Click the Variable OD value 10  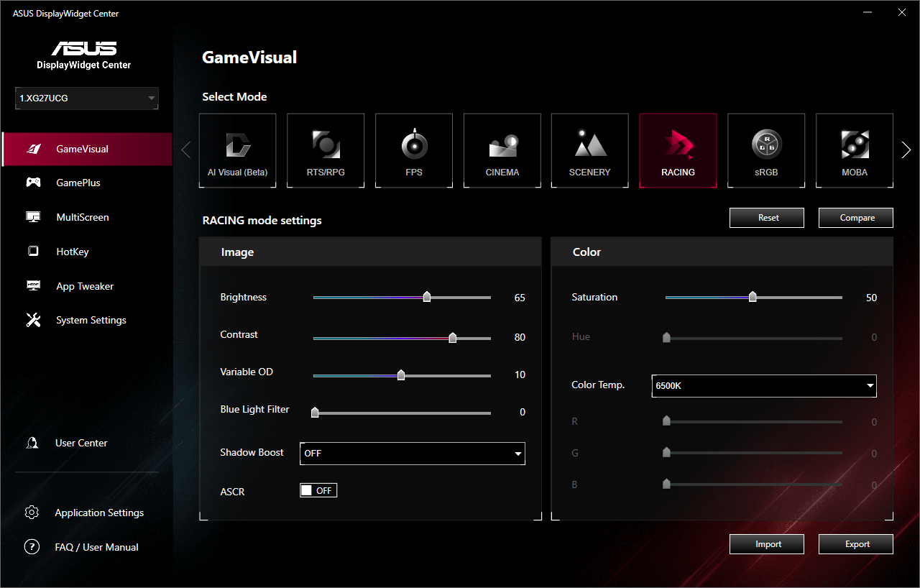pyautogui.click(x=520, y=375)
